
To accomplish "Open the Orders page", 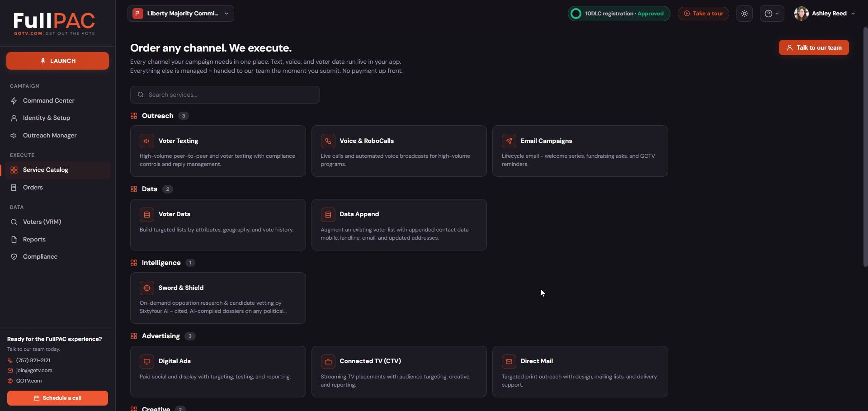I will pos(57,187).
